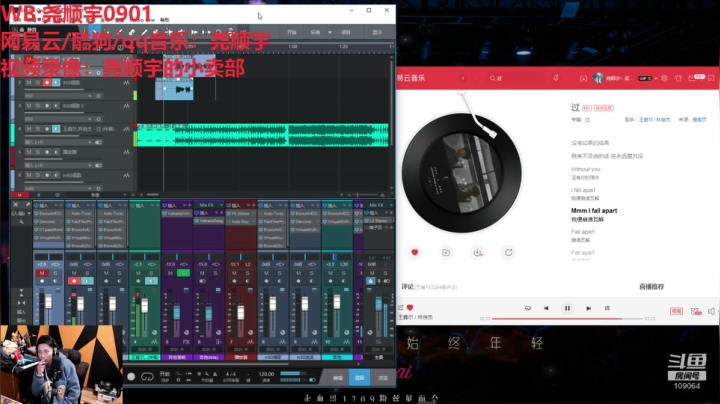
Task: Start recording with the transport record button
Action: click(x=131, y=376)
